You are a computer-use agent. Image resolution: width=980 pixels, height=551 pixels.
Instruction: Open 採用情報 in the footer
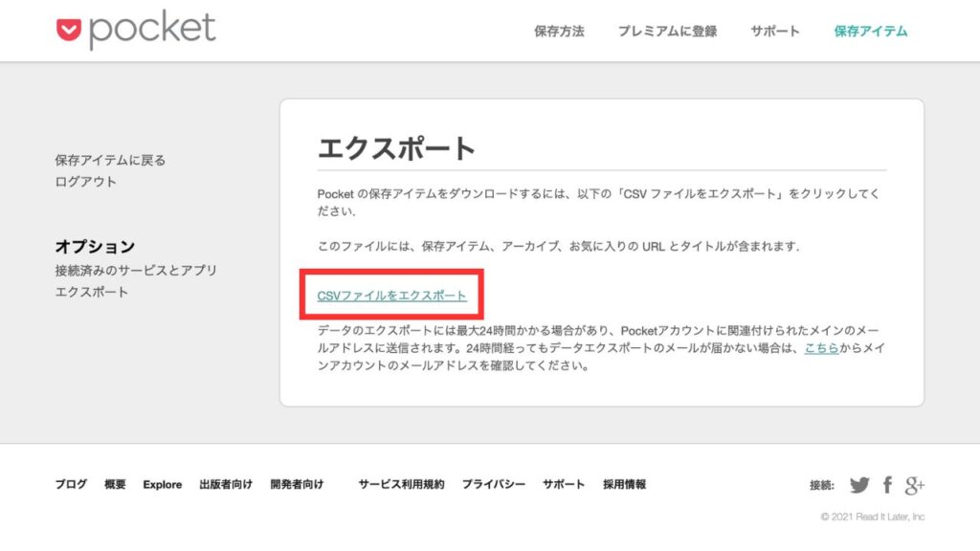coord(624,484)
